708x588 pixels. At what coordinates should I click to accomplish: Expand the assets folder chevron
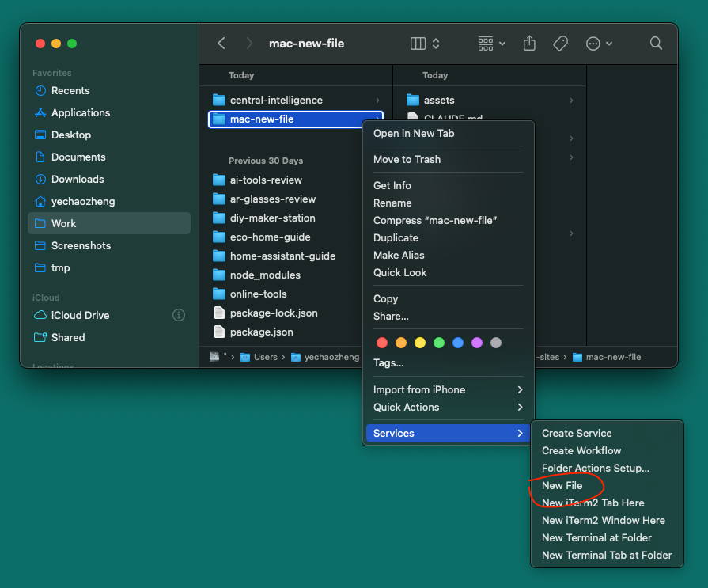click(x=571, y=101)
